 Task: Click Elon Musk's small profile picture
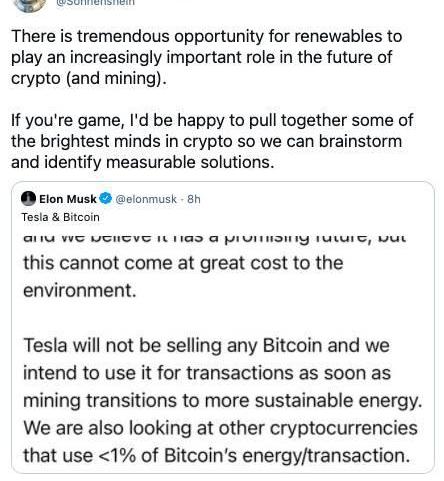coord(28,199)
